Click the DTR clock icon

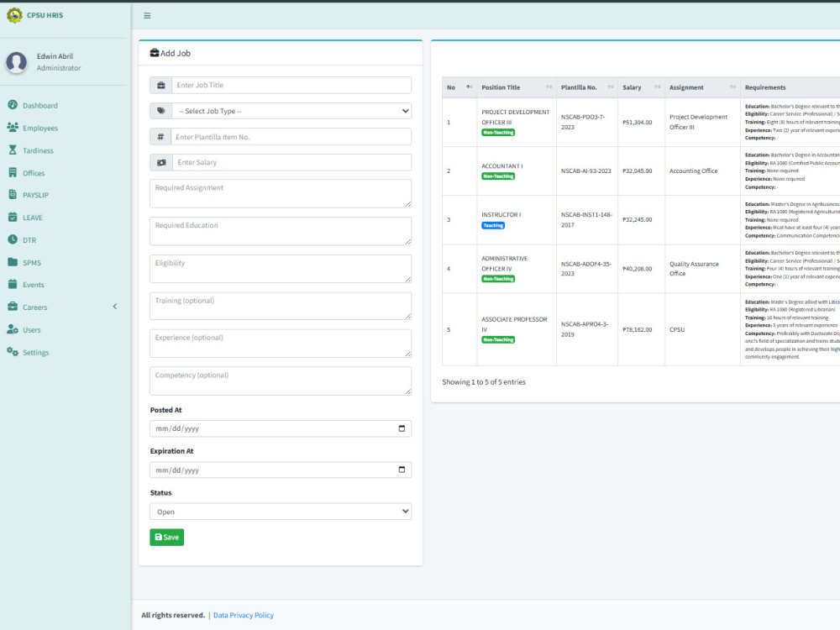pos(13,239)
